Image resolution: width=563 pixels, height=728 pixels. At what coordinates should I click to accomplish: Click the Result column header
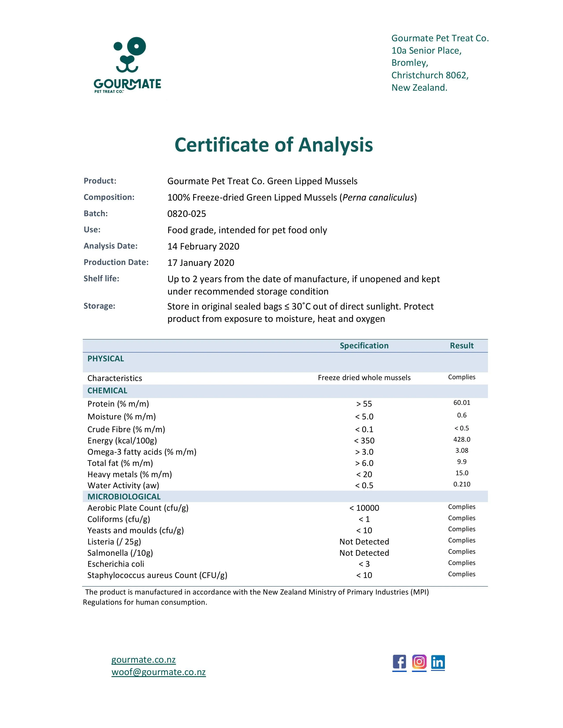pos(462,346)
